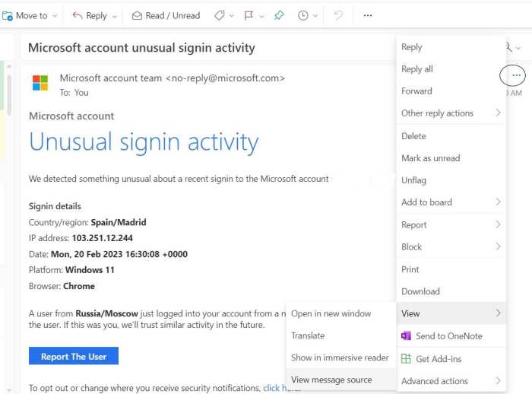Click the email subject title text
Image resolution: width=532 pixels, height=394 pixels.
pos(141,48)
